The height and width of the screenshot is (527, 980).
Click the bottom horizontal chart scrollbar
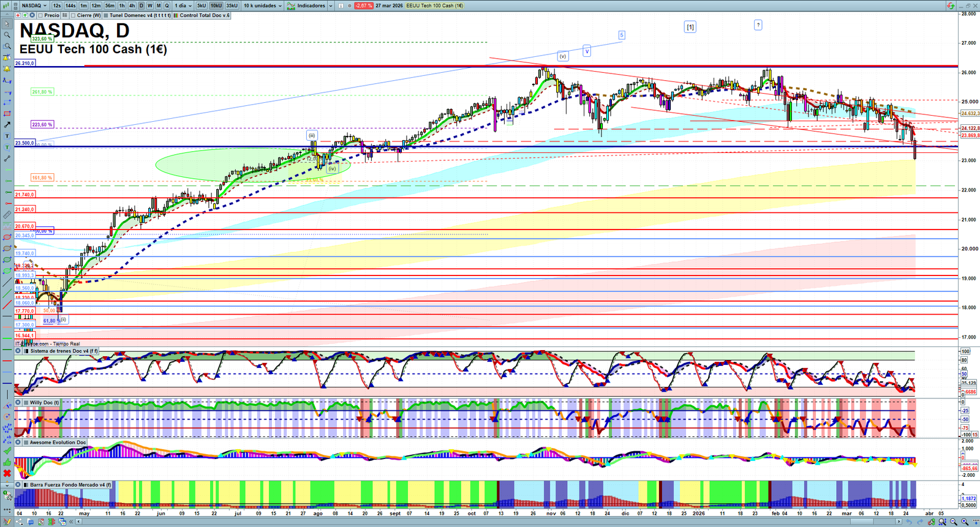490,521
